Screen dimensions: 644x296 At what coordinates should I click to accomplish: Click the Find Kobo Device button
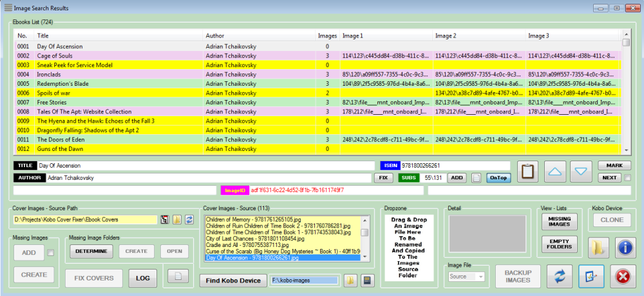click(x=233, y=281)
